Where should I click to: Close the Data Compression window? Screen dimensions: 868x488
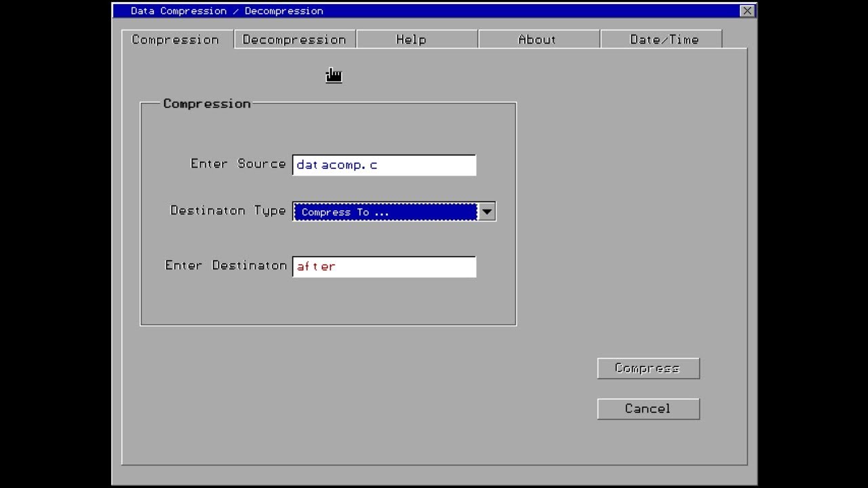coord(747,11)
